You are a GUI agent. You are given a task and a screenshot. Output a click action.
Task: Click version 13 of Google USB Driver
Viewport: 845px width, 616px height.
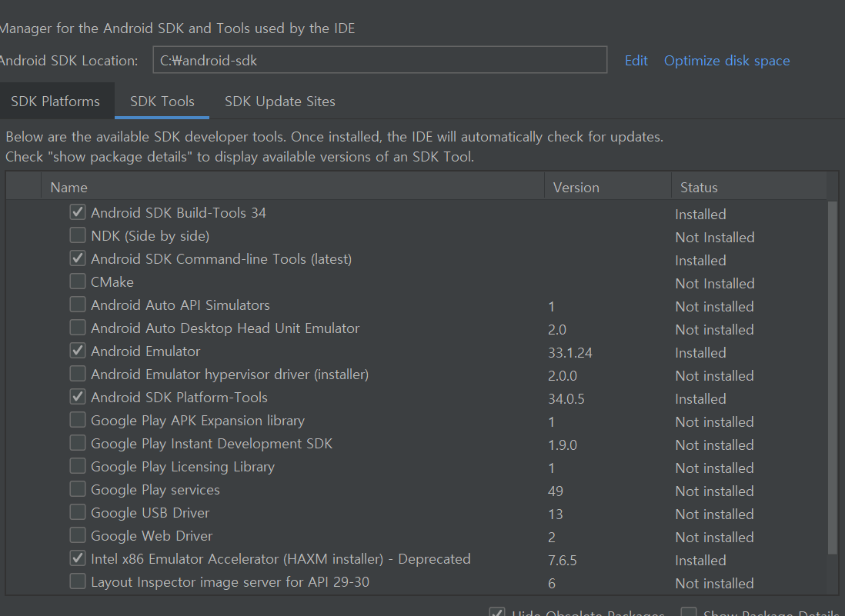click(556, 514)
